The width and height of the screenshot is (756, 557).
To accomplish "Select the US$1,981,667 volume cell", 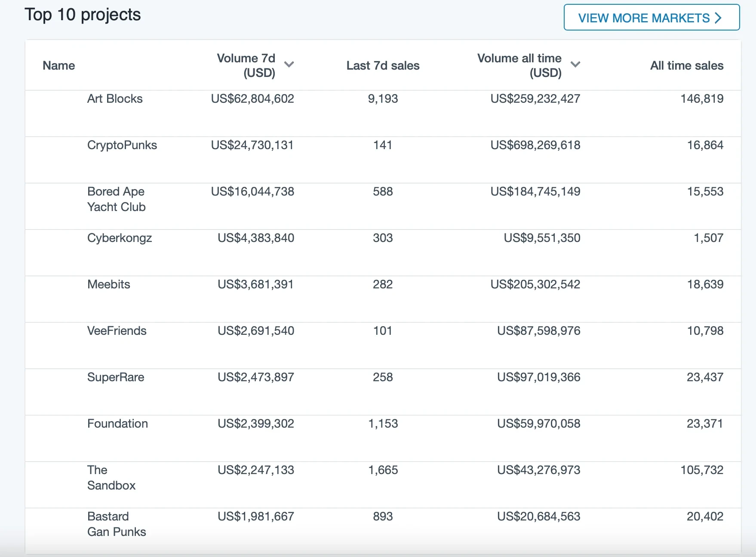I will (x=256, y=517).
